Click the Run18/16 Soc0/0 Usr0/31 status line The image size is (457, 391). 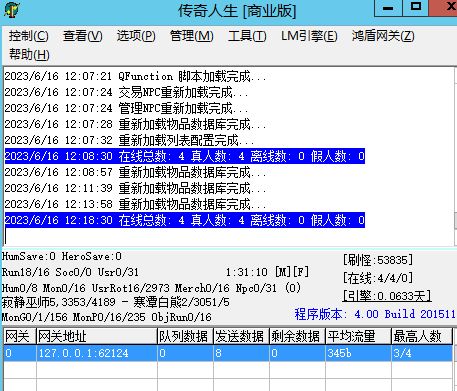[70, 272]
